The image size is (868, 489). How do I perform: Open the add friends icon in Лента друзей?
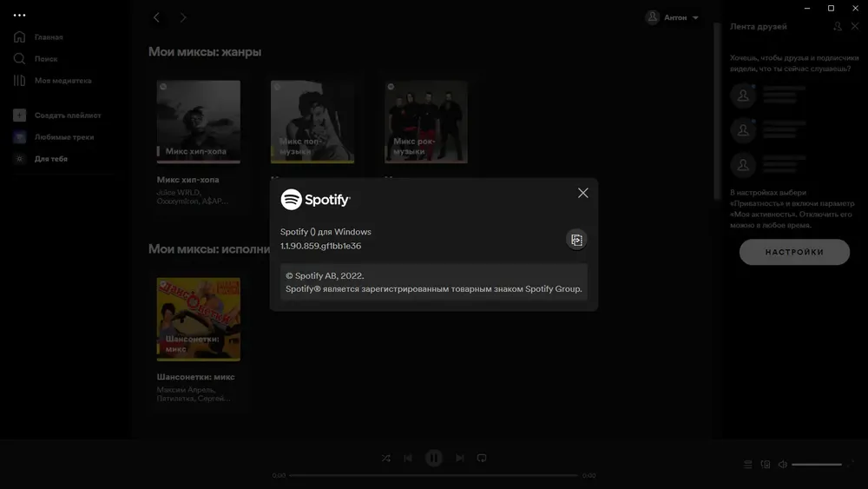click(x=838, y=26)
